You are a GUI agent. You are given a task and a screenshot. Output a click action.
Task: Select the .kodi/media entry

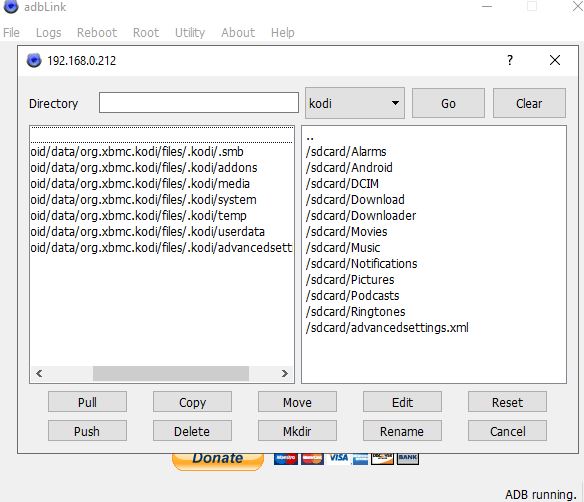[x=162, y=184]
